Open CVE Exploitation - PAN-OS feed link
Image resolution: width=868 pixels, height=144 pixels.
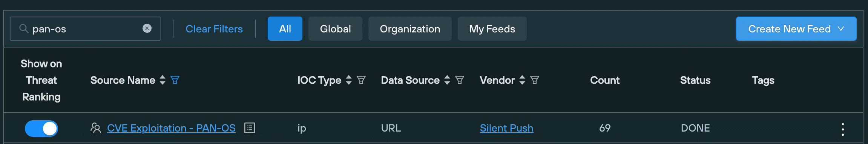[x=171, y=128]
